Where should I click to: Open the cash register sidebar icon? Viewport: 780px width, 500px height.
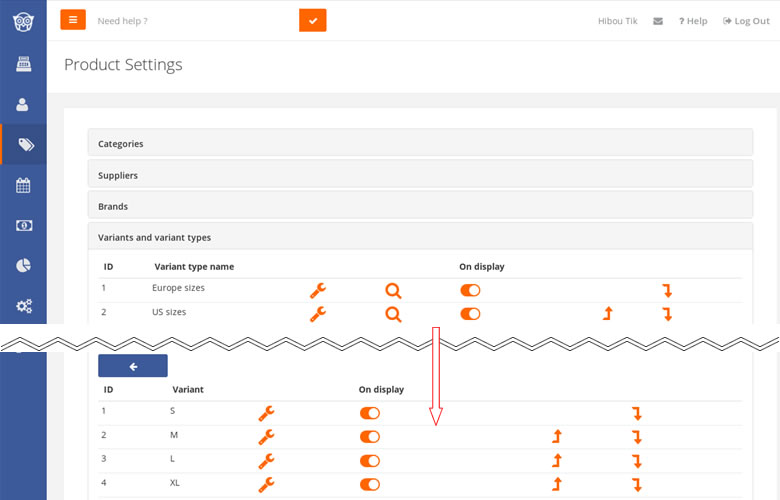pyautogui.click(x=23, y=64)
